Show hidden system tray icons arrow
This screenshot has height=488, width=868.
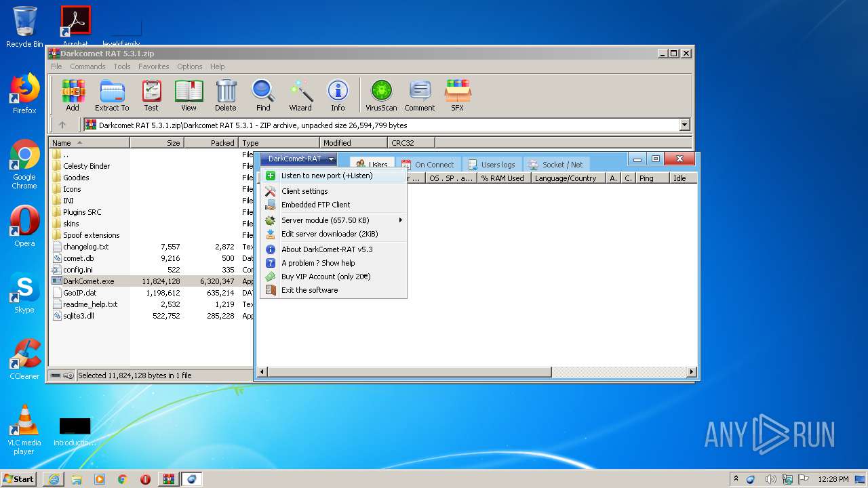tap(736, 479)
